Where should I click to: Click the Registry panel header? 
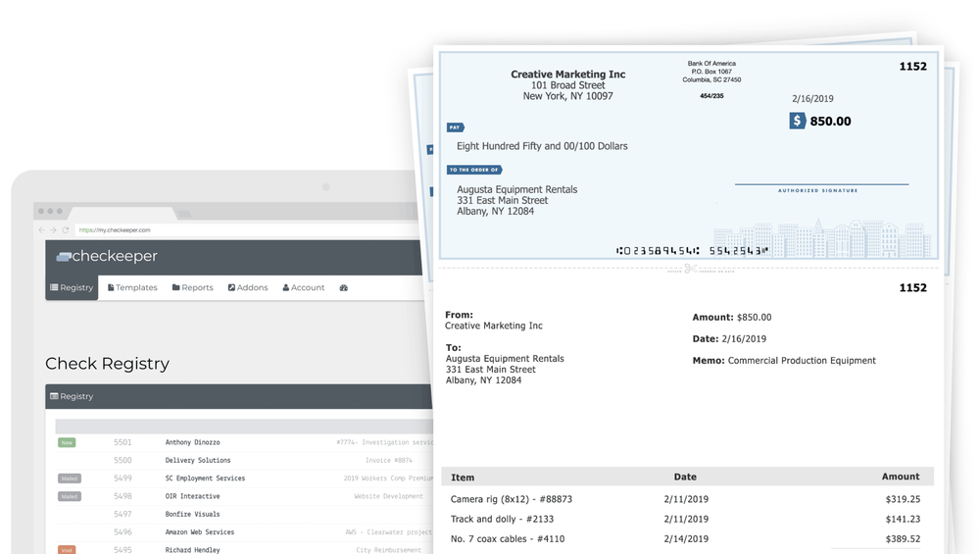point(239,396)
